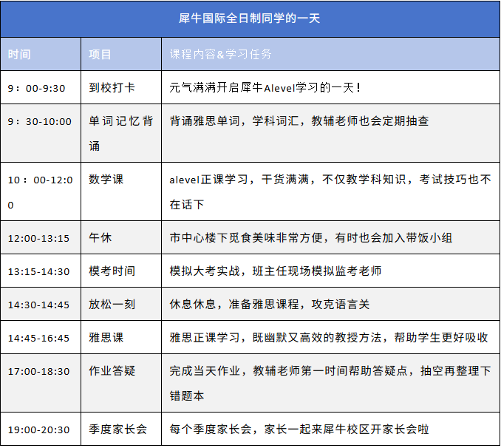Click the 作业答疑 cell

coord(112,371)
